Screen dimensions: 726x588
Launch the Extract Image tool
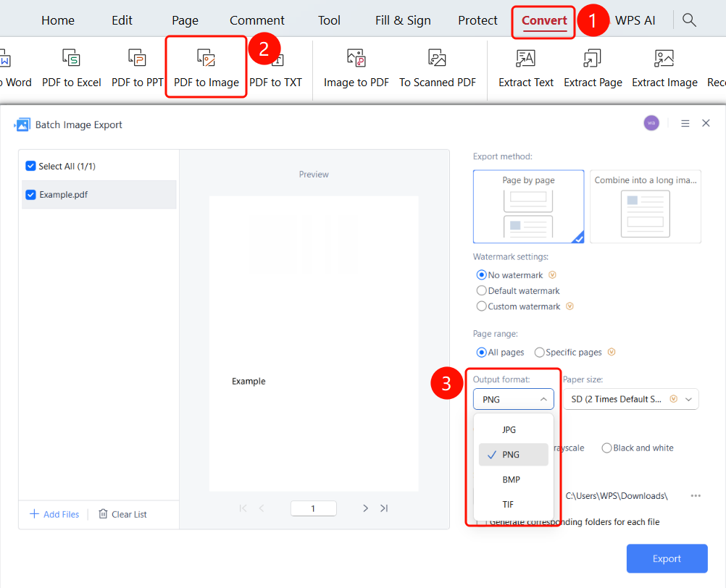pyautogui.click(x=664, y=69)
